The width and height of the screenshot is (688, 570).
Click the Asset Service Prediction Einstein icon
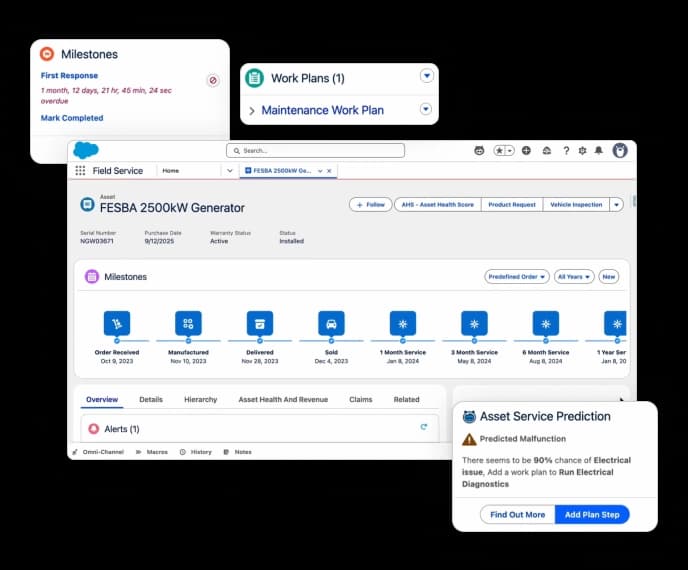[469, 416]
